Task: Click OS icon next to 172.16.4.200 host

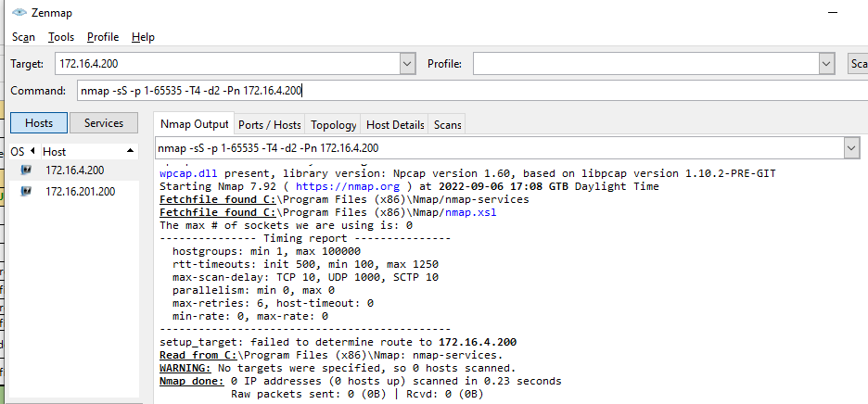Action: [x=26, y=170]
